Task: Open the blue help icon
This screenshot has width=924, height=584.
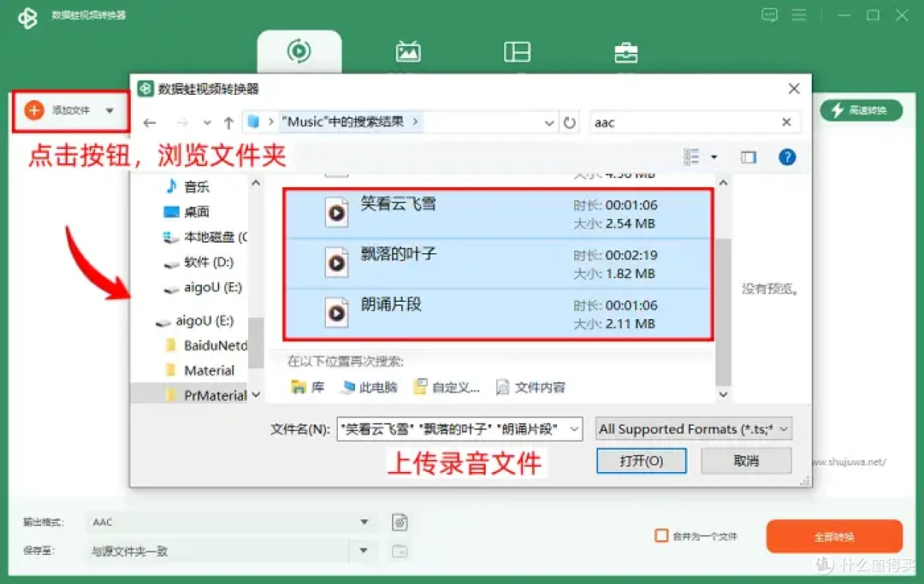Action: [x=787, y=157]
